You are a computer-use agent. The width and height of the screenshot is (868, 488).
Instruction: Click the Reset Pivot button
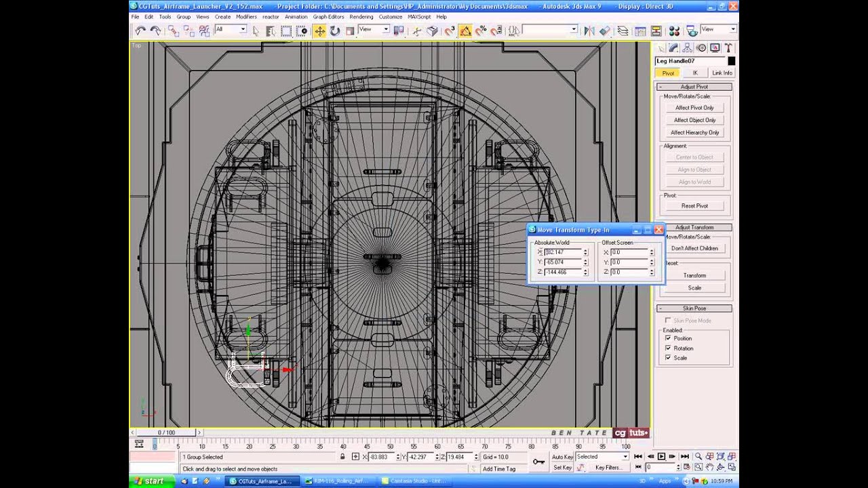coord(694,206)
